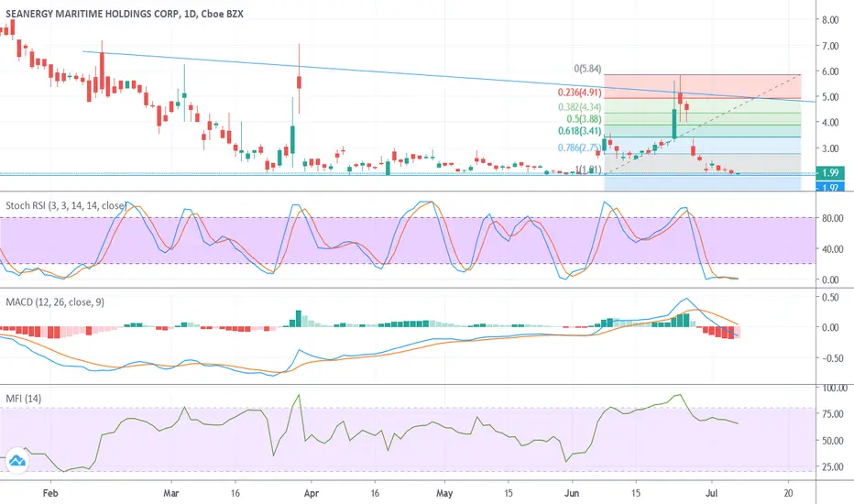The height and width of the screenshot is (504, 854).
Task: Click the Mar date label on time axis
Action: point(171,493)
